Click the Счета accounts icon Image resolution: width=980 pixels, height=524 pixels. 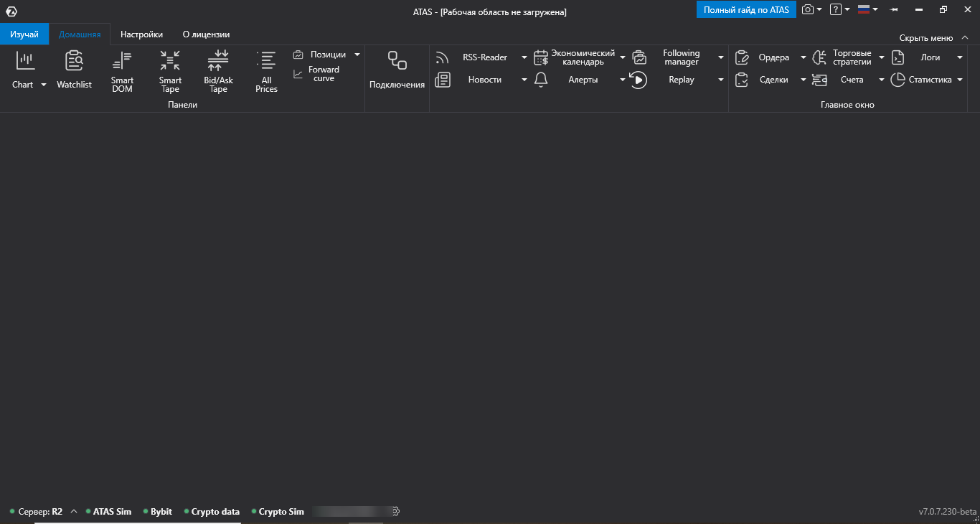[x=819, y=80]
